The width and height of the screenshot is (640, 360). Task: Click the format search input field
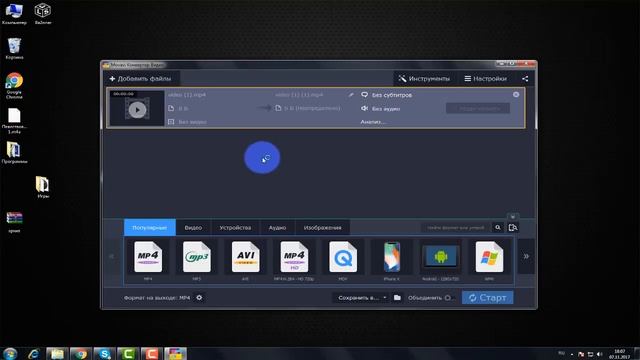click(x=456, y=227)
